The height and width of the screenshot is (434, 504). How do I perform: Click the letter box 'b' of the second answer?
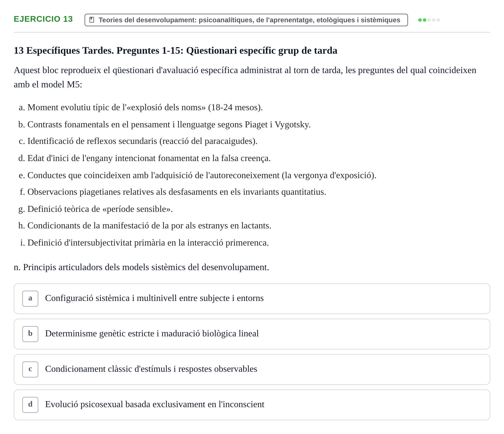[x=30, y=334]
